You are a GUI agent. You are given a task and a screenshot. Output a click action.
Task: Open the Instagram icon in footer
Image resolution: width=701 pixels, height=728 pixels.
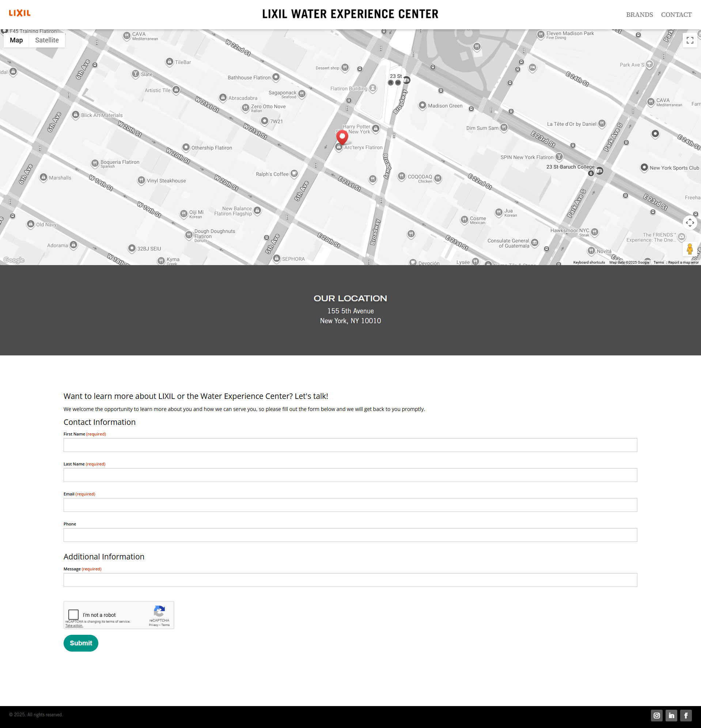pyautogui.click(x=656, y=715)
